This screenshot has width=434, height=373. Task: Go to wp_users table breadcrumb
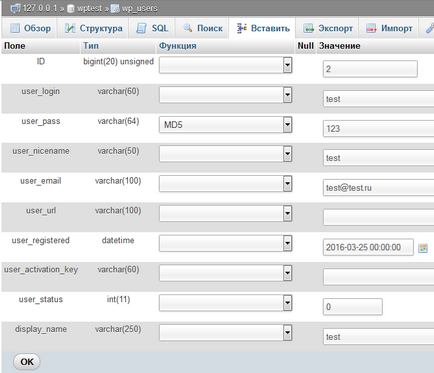click(139, 8)
